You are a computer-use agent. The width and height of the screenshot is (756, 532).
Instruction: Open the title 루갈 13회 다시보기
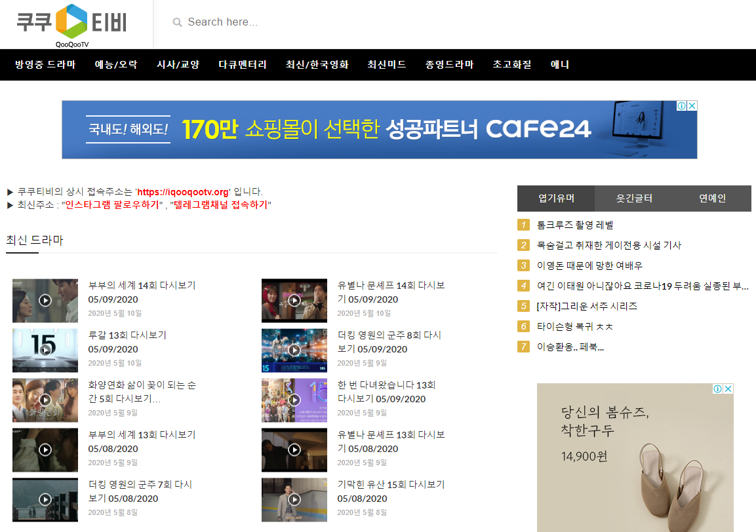[127, 342]
